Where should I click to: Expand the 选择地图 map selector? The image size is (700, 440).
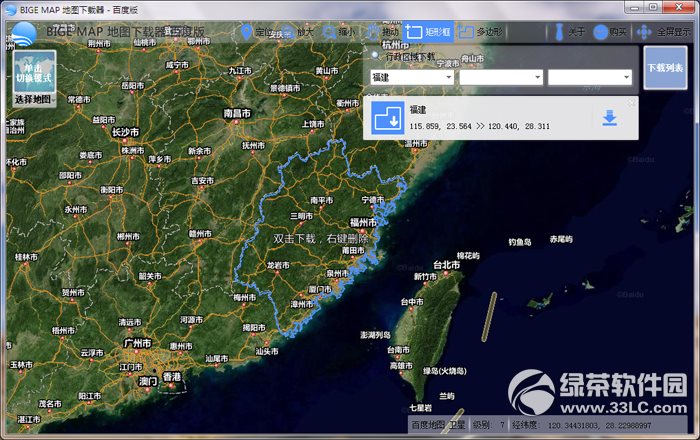click(x=34, y=100)
